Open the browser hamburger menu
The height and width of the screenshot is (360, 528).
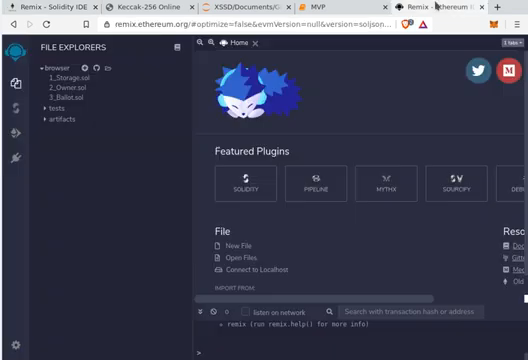point(517,24)
